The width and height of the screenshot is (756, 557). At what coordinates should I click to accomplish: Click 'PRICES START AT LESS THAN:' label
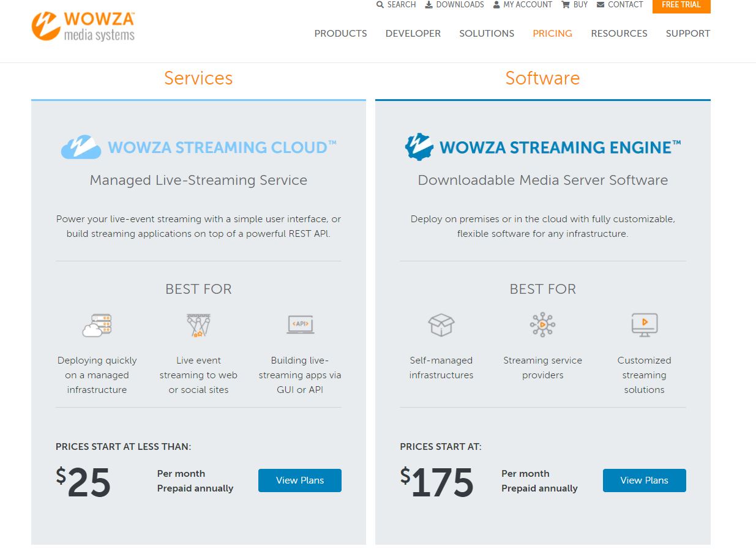[123, 447]
